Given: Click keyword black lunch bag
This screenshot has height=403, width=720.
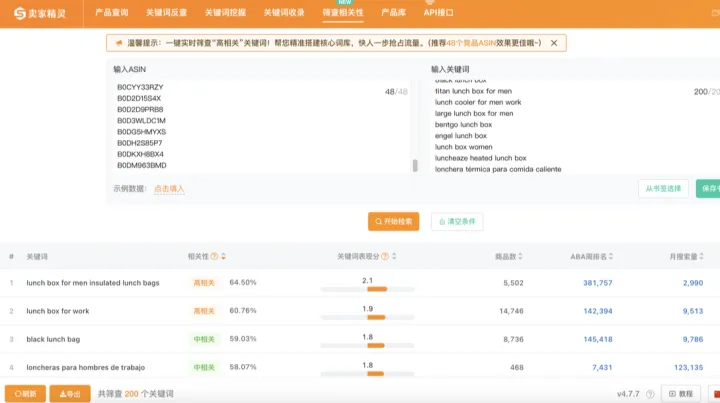Looking at the screenshot, I should (x=53, y=339).
